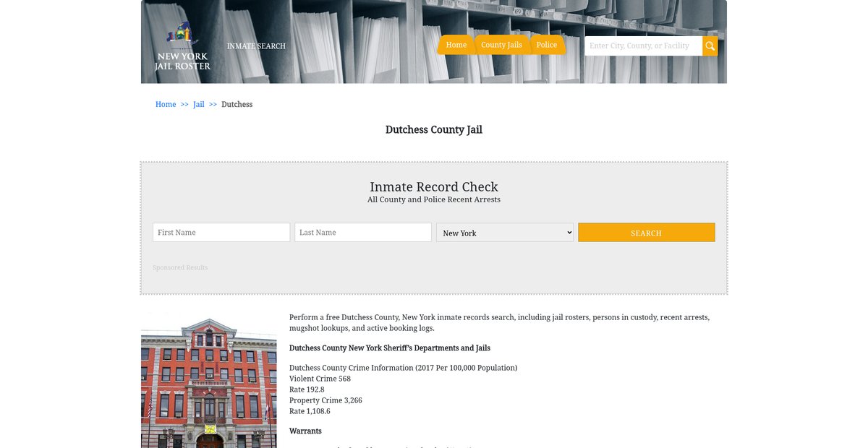
Task: Open the Police tab
Action: [x=547, y=45]
